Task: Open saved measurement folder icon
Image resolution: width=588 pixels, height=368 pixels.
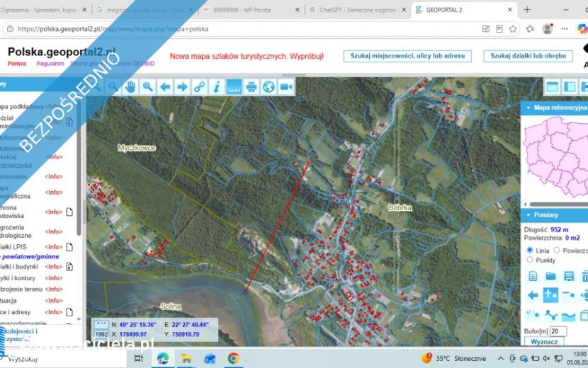Action: 550,276
